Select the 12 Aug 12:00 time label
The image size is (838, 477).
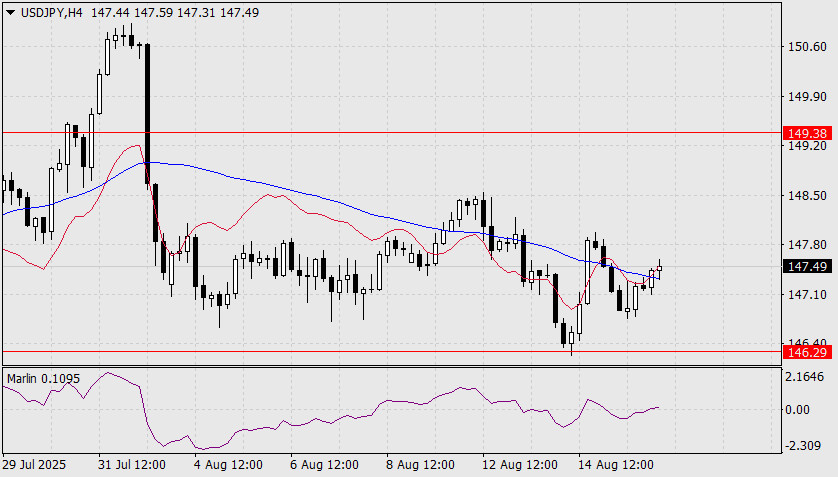(x=520, y=465)
